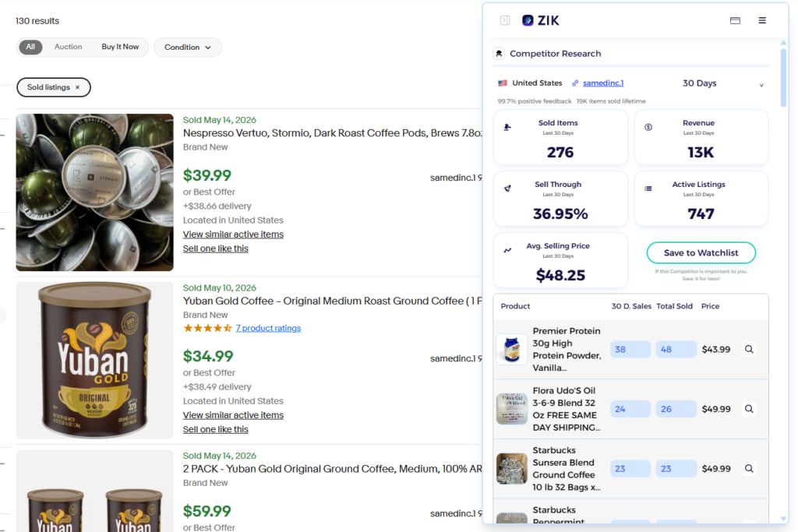Image resolution: width=798 pixels, height=532 pixels.
Task: Click the Sold Items card icon
Action: [507, 127]
